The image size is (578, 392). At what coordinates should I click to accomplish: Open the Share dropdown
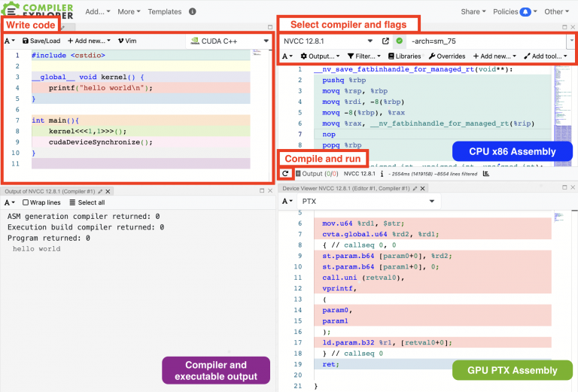(x=473, y=12)
